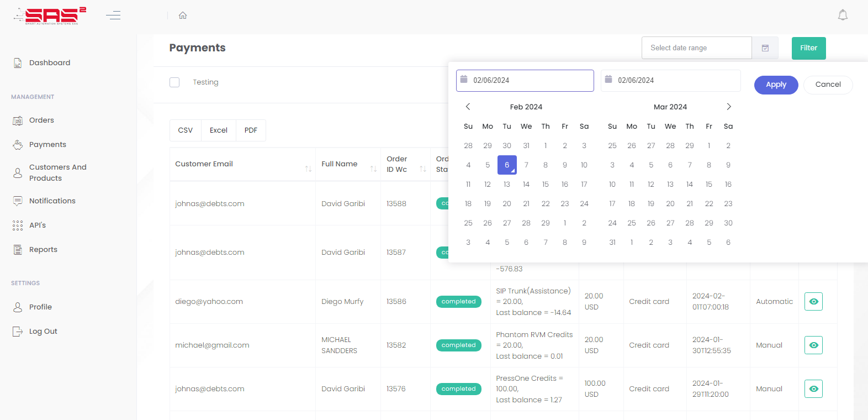Open Notifications menu item

(x=52, y=201)
